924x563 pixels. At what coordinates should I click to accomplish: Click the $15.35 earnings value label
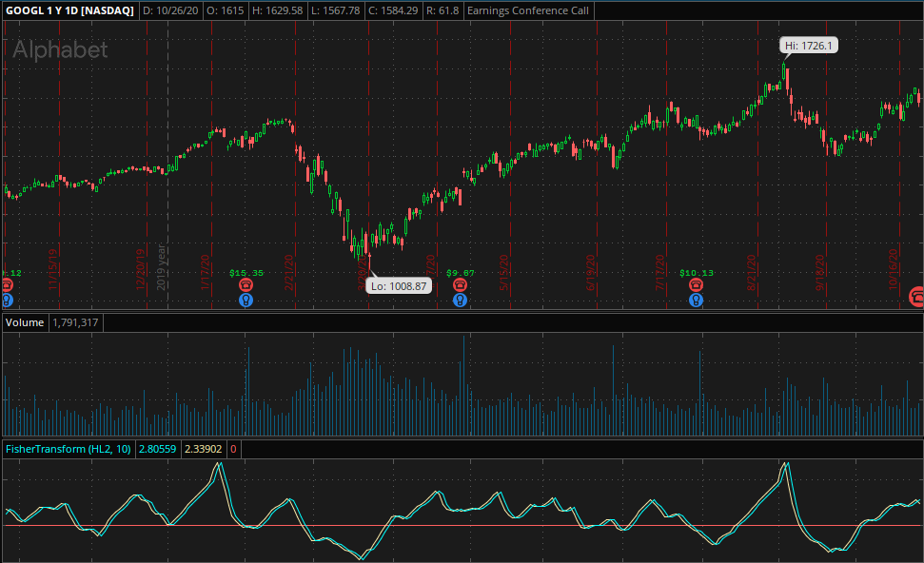pyautogui.click(x=246, y=273)
